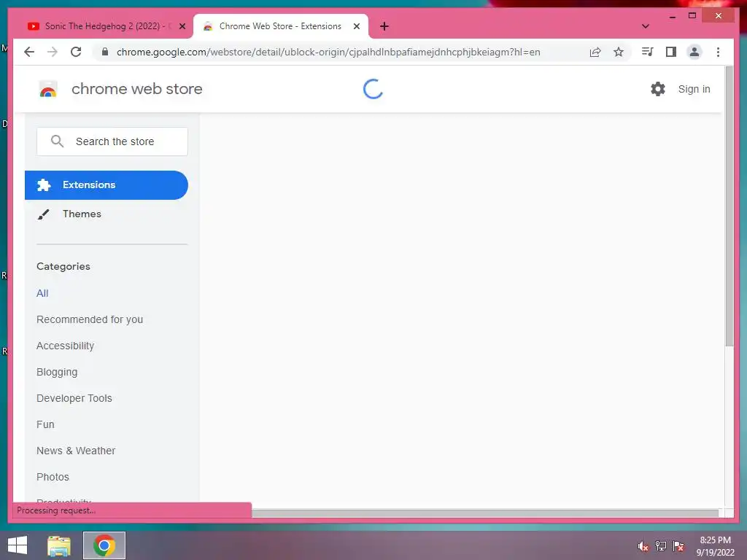The height and width of the screenshot is (560, 747).
Task: Open the News & Weather category
Action: coord(76,451)
